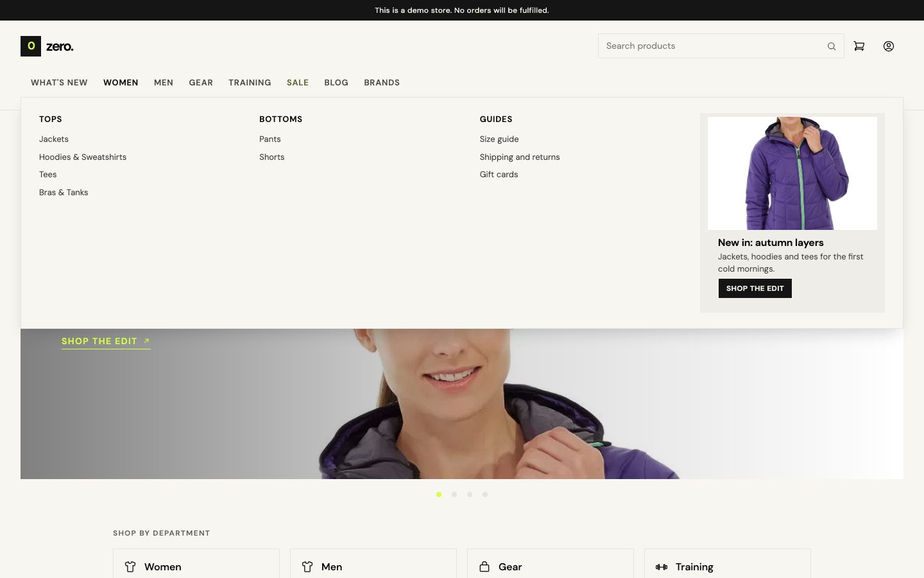The height and width of the screenshot is (578, 924).
Task: Select Shorts under Bottoms
Action: pyautogui.click(x=272, y=157)
